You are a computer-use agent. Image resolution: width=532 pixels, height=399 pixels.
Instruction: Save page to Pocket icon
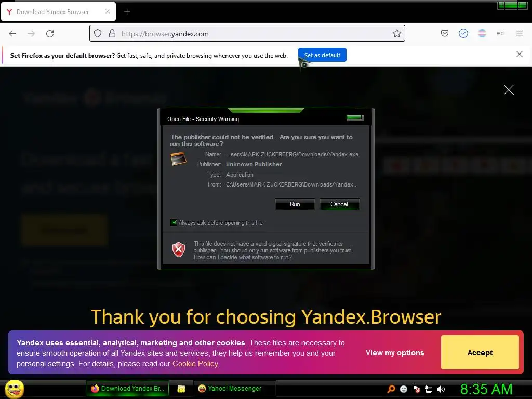tap(445, 33)
